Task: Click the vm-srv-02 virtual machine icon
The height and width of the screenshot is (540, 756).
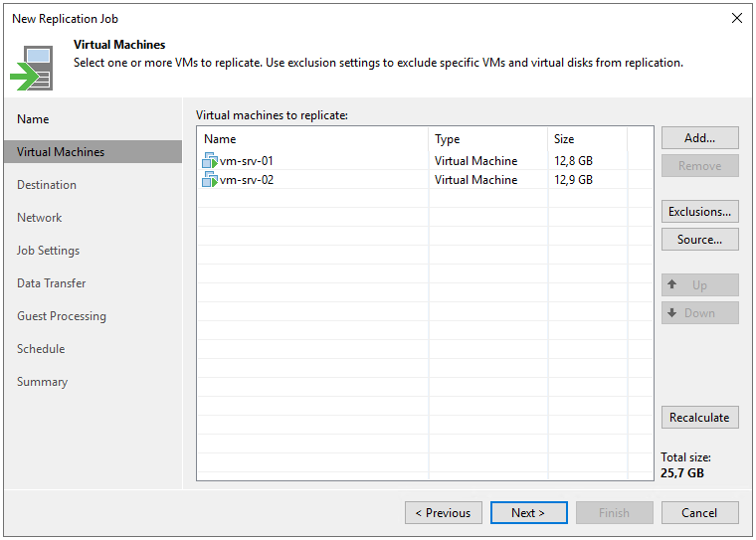Action: pyautogui.click(x=210, y=180)
